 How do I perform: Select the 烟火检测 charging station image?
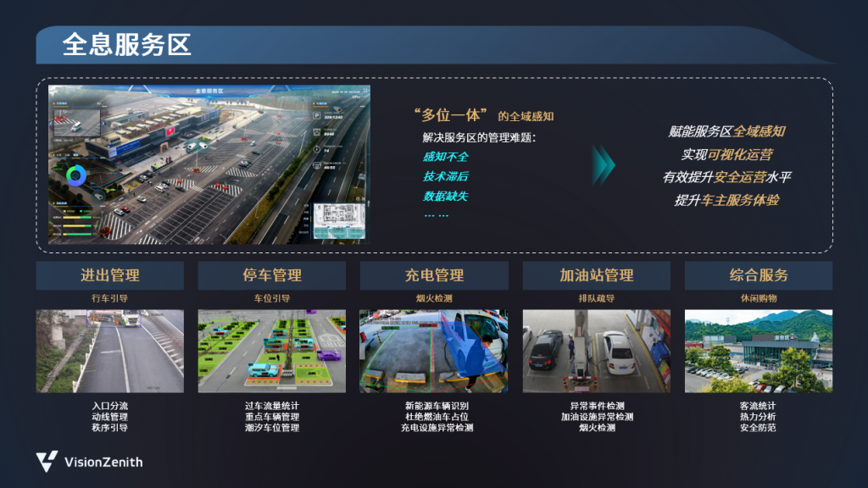pos(434,351)
